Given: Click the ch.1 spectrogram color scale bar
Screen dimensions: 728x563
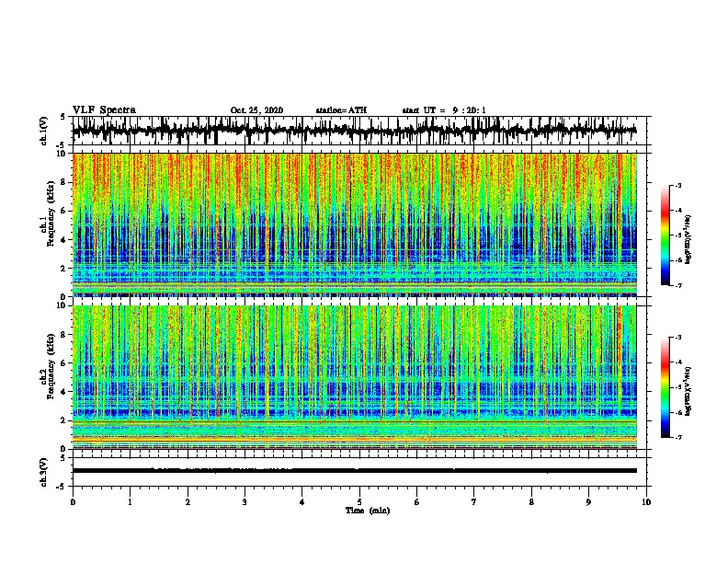Looking at the screenshot, I should (665, 236).
